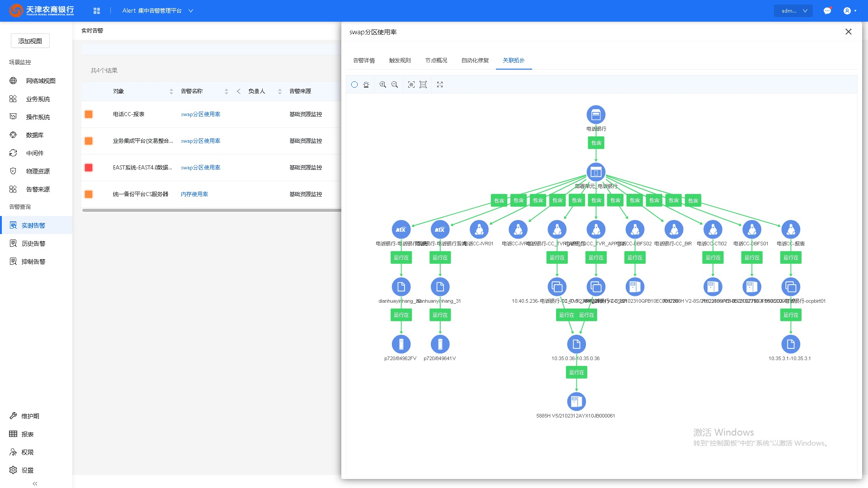Open the chat message icon in header
Viewport: 868px width, 488px height.
click(x=827, y=11)
